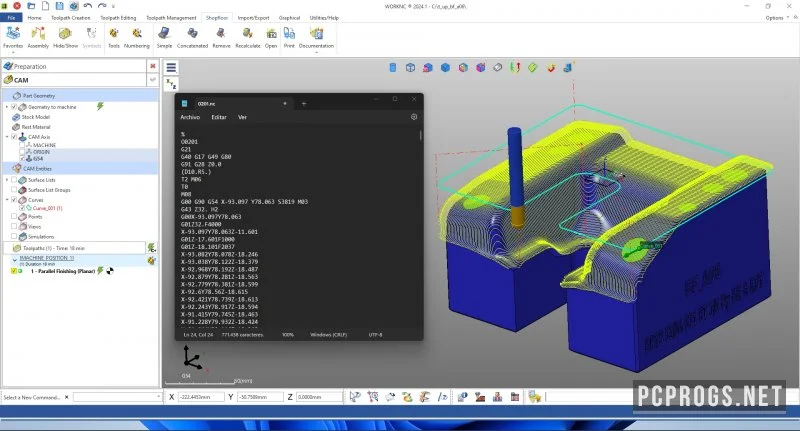Click the black-white target icon on Parallel Finishing row

[110, 271]
